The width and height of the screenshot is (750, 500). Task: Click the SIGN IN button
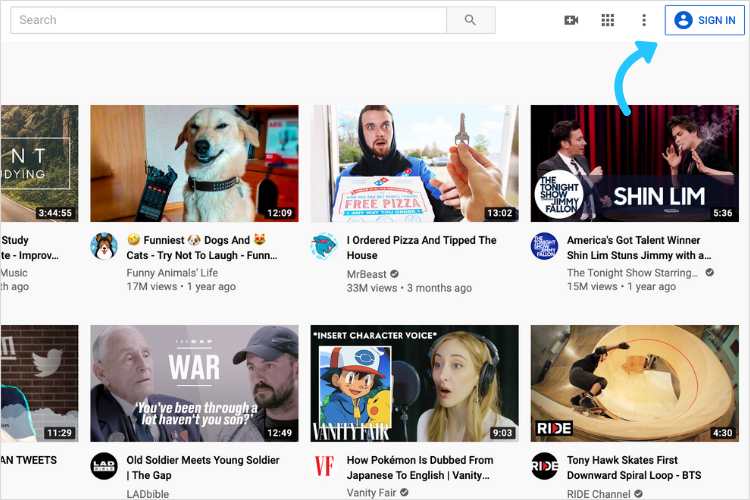[705, 20]
